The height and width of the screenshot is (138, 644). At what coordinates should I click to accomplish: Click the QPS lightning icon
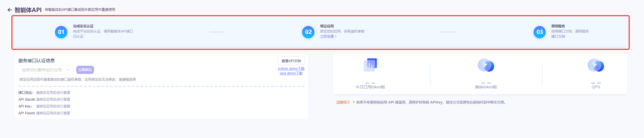[x=596, y=65]
